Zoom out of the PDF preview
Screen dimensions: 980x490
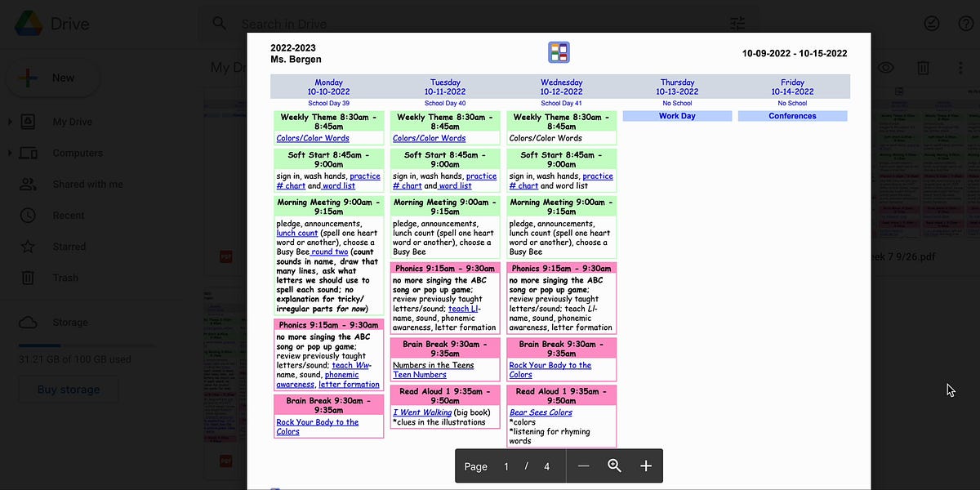[583, 465]
